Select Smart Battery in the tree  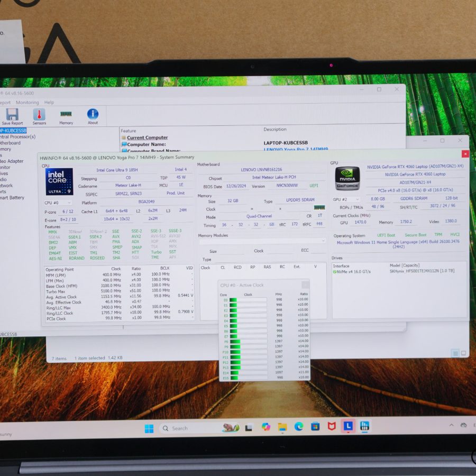(x=12, y=198)
